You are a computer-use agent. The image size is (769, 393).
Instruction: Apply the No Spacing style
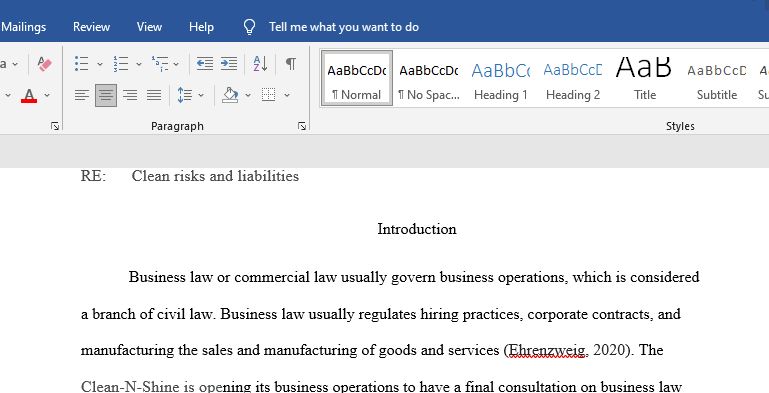[x=429, y=79]
